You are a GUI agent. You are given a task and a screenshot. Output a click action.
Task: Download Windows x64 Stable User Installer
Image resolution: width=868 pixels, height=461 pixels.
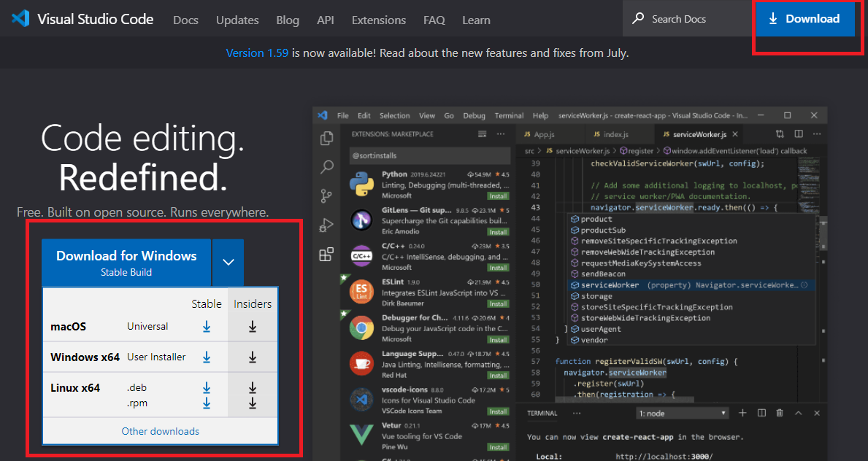[207, 357]
